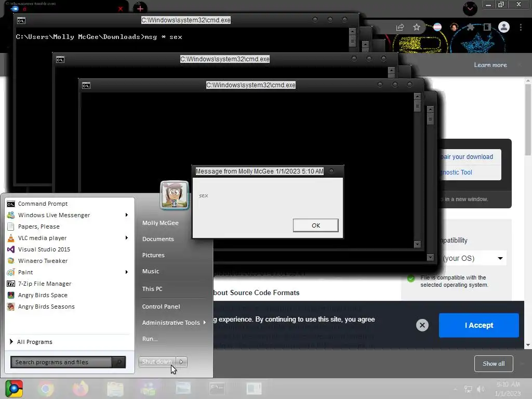532x399 pixels.
Task: Click Shut down button
Action: (x=157, y=362)
